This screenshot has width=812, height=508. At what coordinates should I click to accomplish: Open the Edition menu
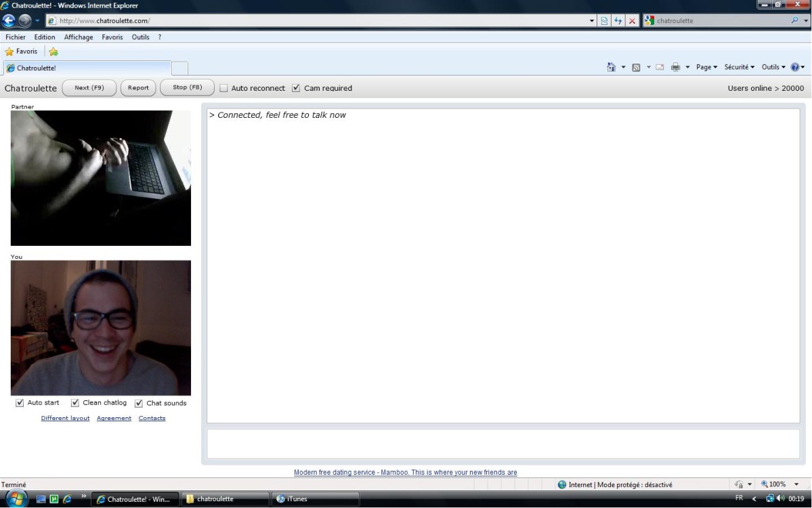pyautogui.click(x=45, y=37)
